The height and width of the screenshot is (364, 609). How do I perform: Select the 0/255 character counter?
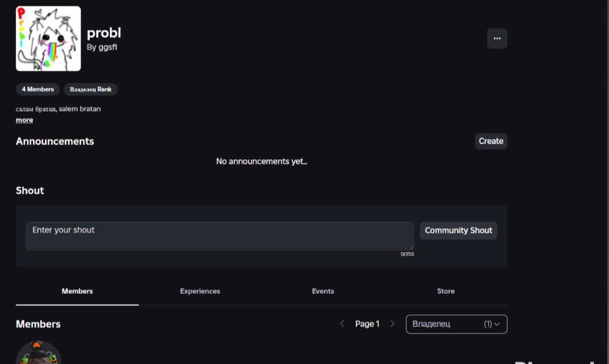407,254
